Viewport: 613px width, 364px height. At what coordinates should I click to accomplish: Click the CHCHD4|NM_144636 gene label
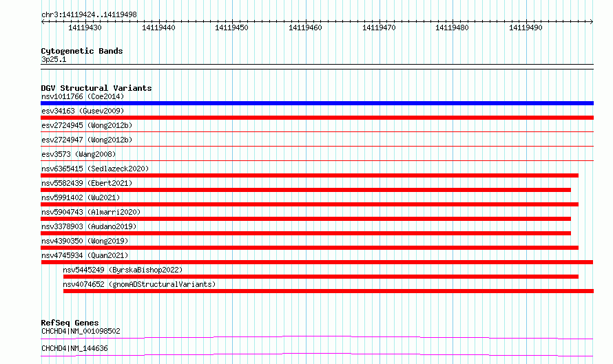[74, 348]
